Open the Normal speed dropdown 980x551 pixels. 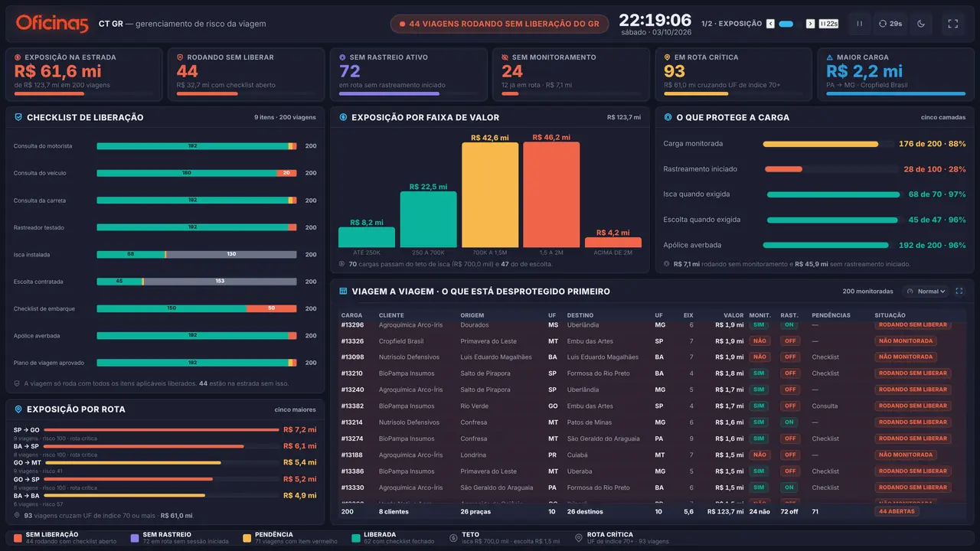[x=926, y=291]
